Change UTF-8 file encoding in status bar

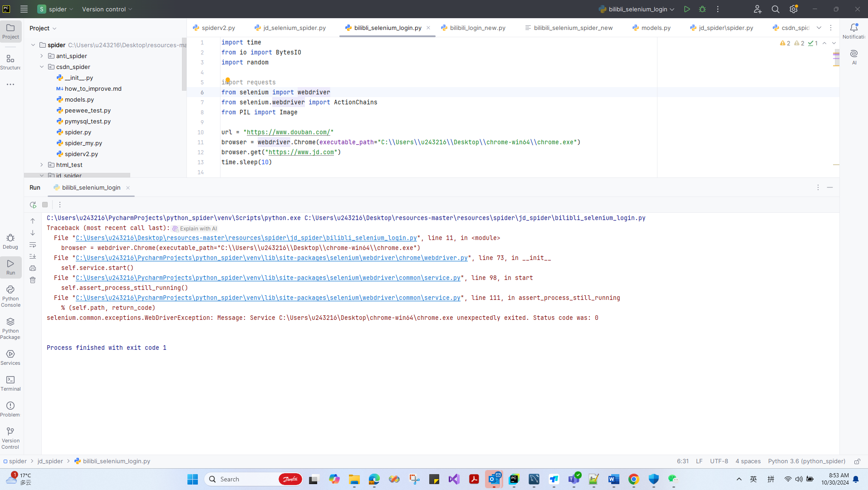[x=719, y=461]
